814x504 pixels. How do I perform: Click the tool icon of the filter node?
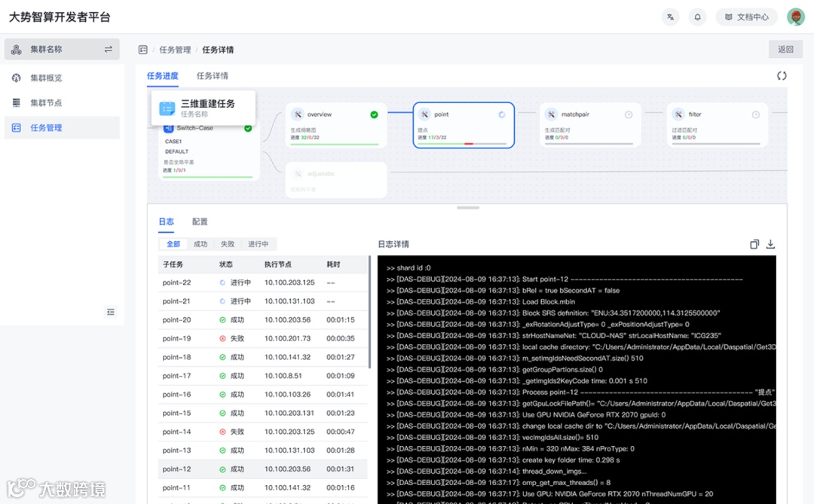[x=678, y=115]
